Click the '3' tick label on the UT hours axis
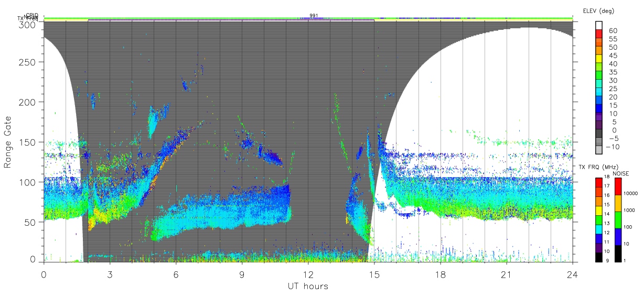The height and width of the screenshot is (297, 644). point(110,274)
